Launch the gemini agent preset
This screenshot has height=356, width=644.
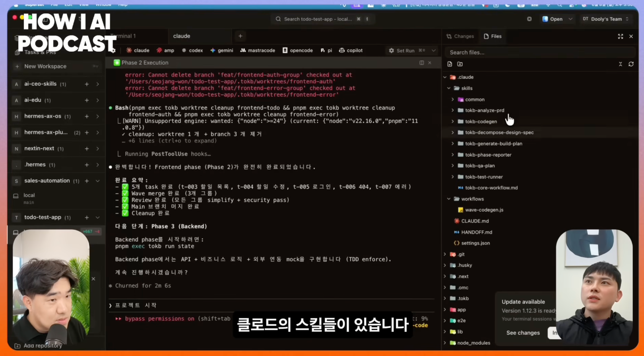point(222,50)
